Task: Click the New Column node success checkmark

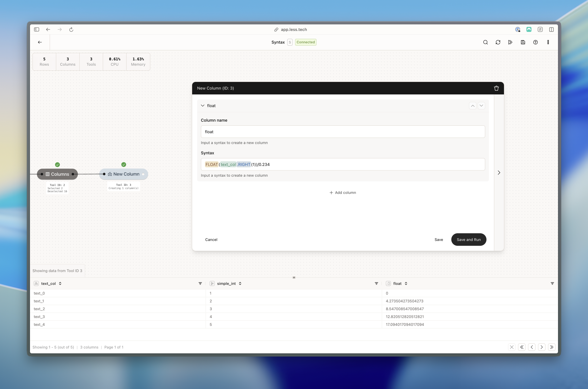Action: [x=124, y=164]
